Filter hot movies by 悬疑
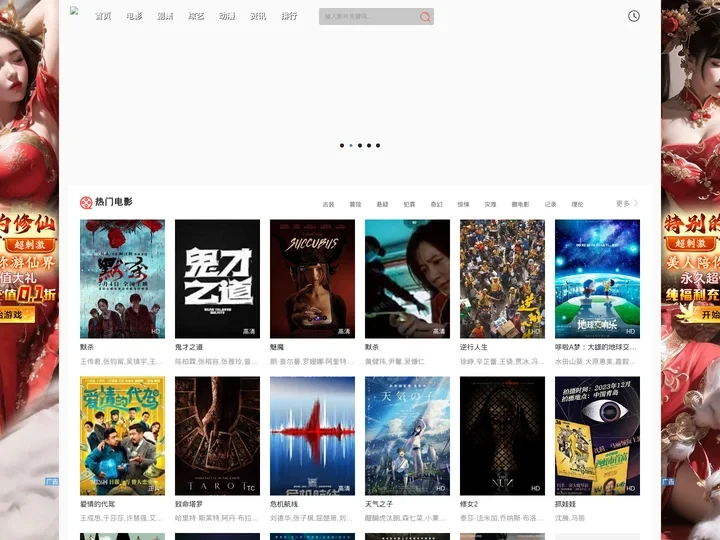 pyautogui.click(x=382, y=204)
